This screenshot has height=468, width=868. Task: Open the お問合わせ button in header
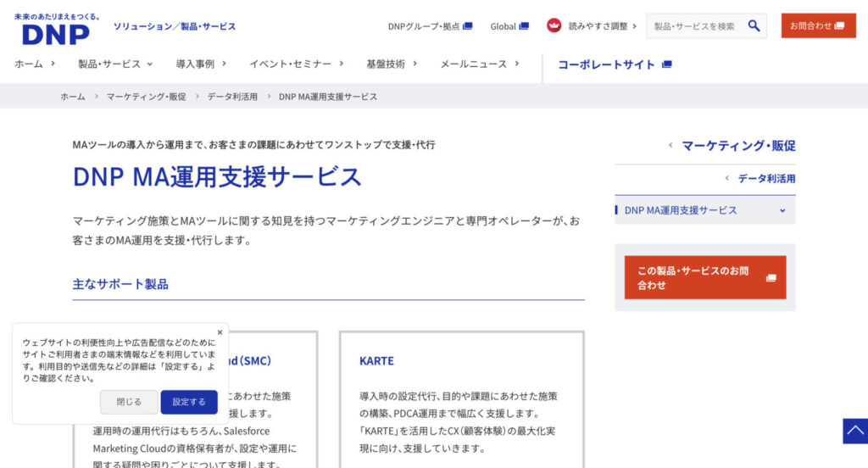pos(818,26)
